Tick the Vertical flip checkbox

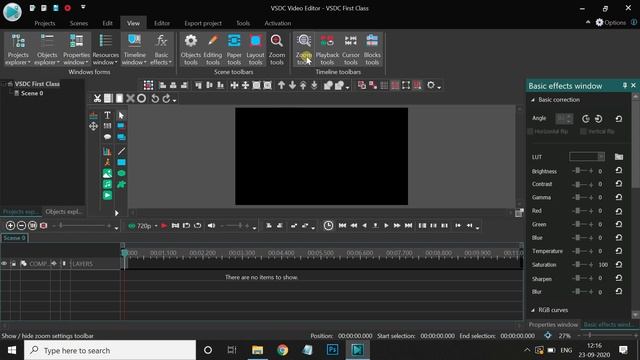tap(583, 131)
